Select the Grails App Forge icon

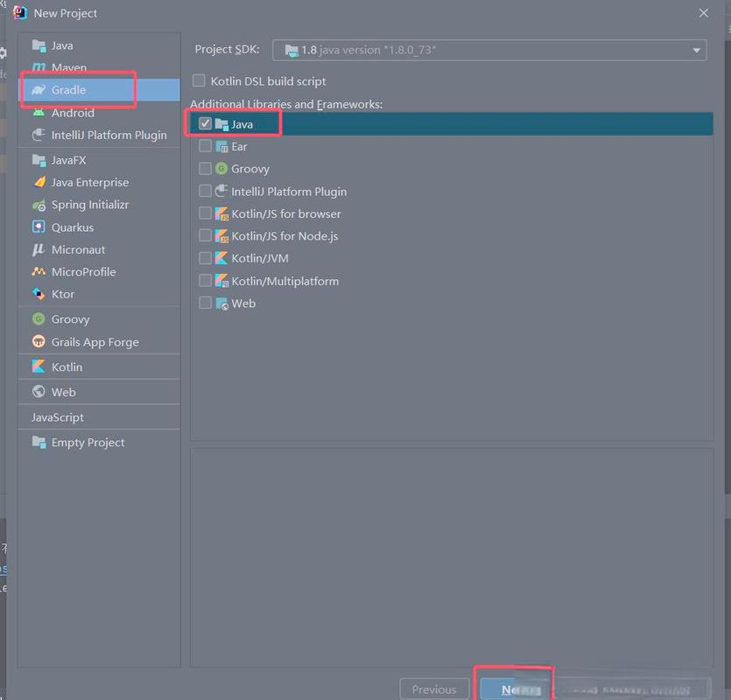point(39,341)
